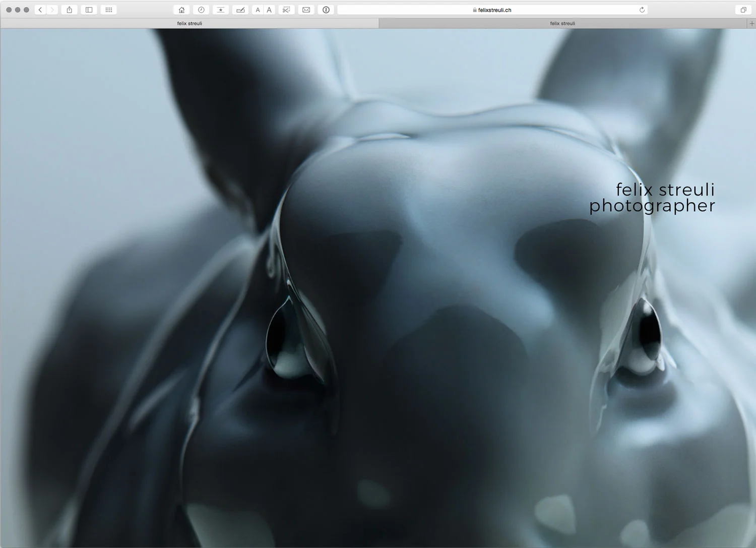Mail this page envelope icon

click(306, 10)
